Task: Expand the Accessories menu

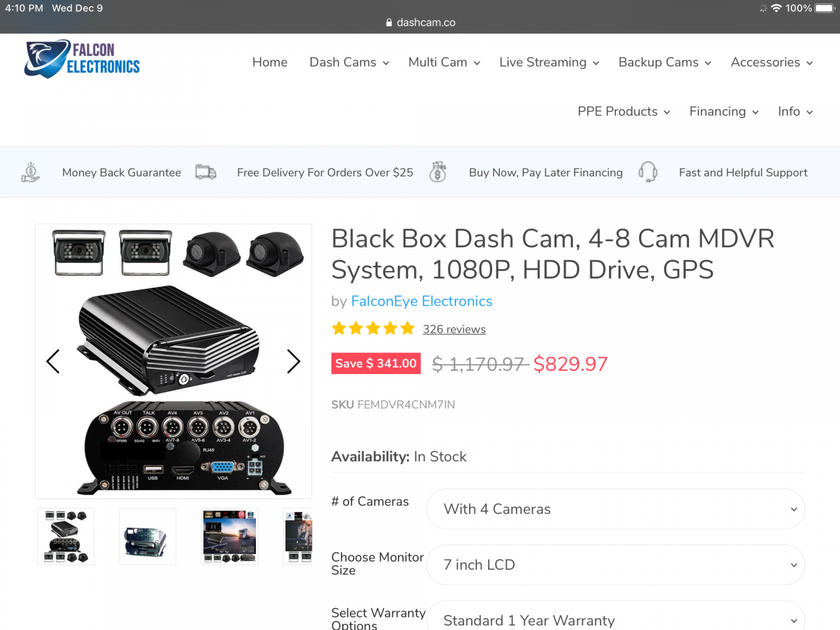Action: (772, 62)
